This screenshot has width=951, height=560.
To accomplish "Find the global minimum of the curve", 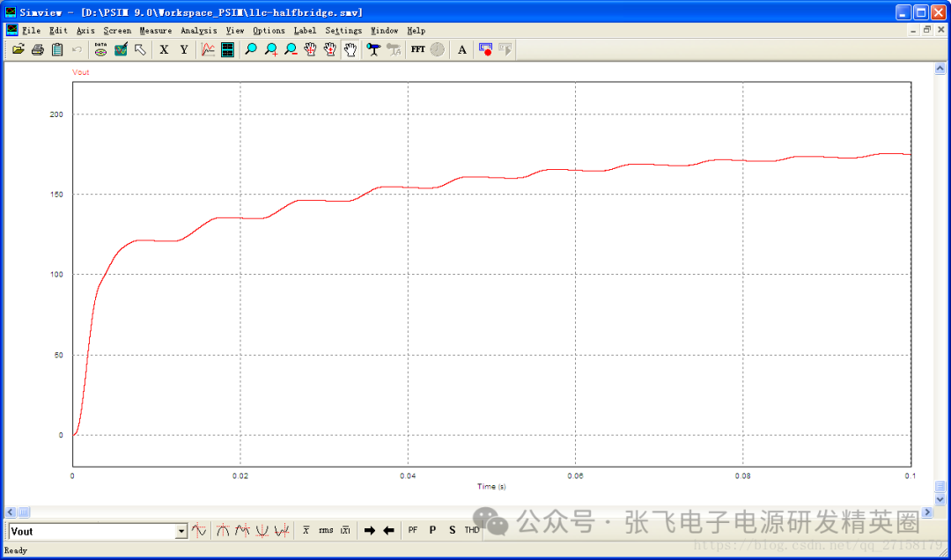I will click(262, 530).
